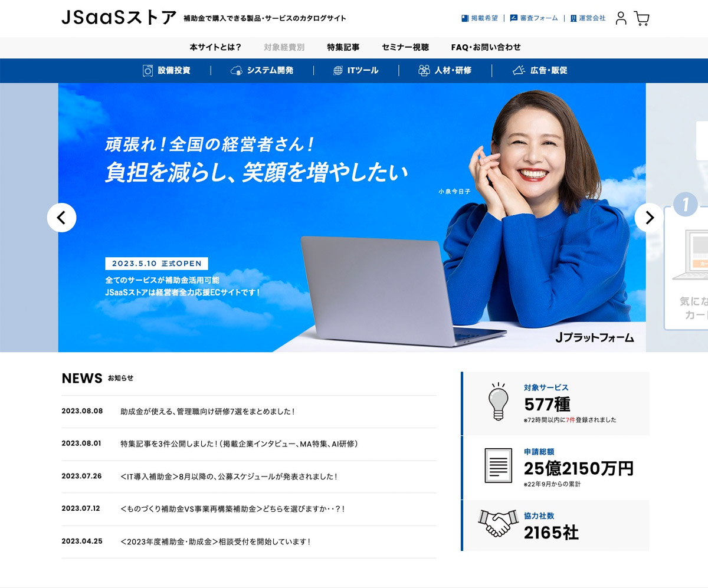Image resolution: width=708 pixels, height=588 pixels.
Task: Select the 対象経費別 menu item
Action: pos(284,47)
